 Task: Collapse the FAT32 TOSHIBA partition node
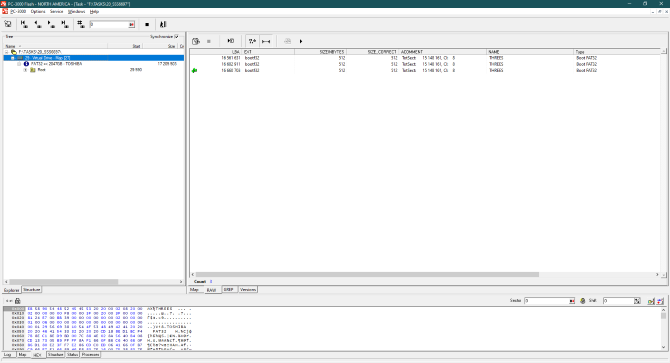click(x=19, y=64)
